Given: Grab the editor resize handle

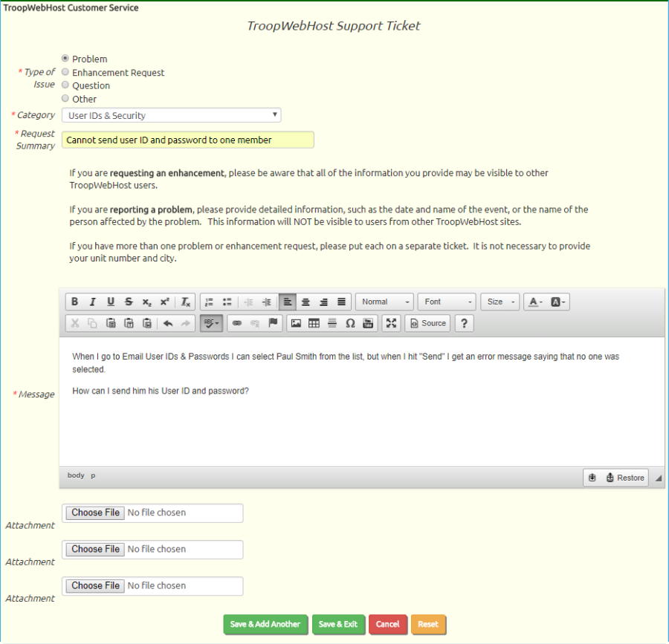Looking at the screenshot, I should pos(659,478).
